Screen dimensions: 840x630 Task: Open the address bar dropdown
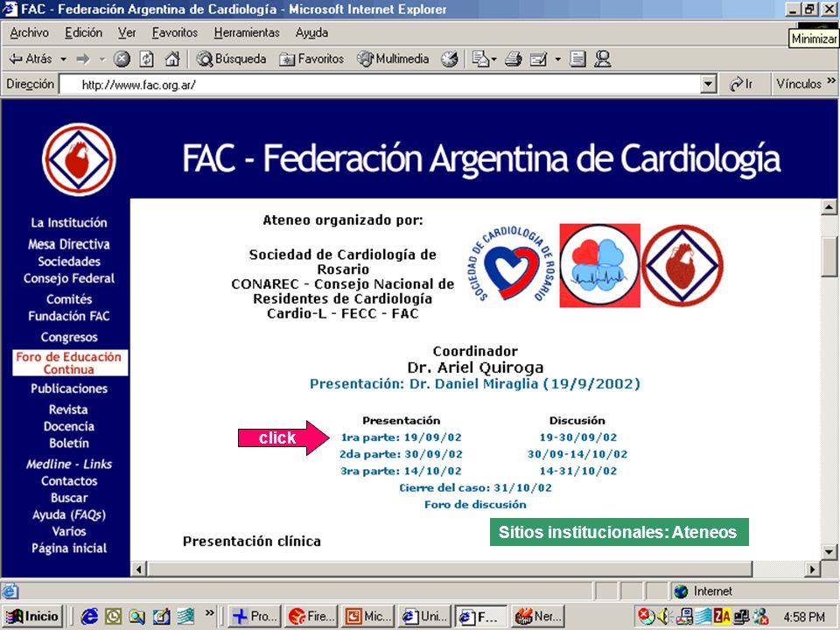coord(708,84)
